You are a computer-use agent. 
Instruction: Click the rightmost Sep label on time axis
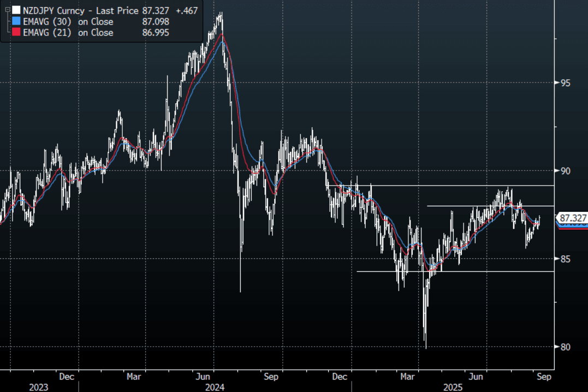click(544, 376)
